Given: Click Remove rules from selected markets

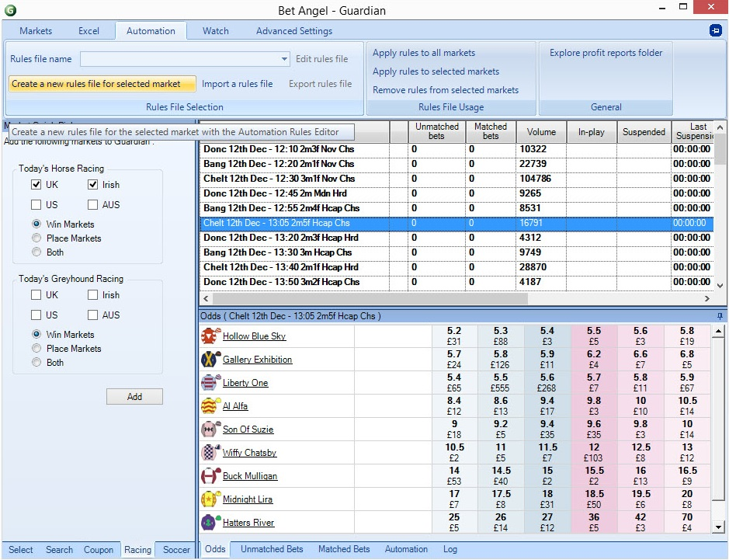Looking at the screenshot, I should pos(446,90).
